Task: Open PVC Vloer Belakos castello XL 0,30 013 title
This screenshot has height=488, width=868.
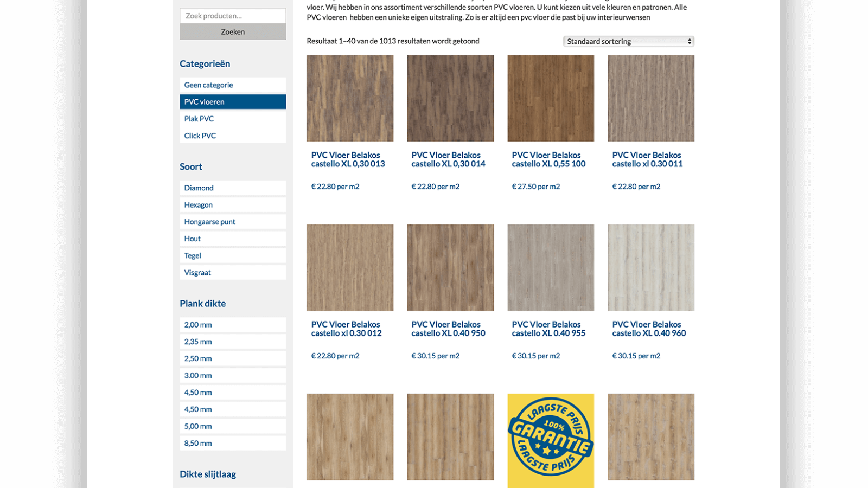Action: (348, 159)
